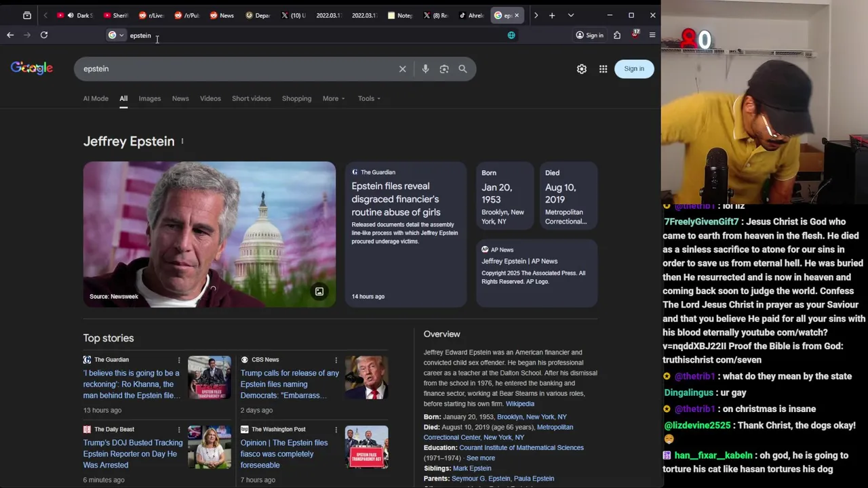Select the Images results tab
The height and width of the screenshot is (488, 868).
(150, 98)
